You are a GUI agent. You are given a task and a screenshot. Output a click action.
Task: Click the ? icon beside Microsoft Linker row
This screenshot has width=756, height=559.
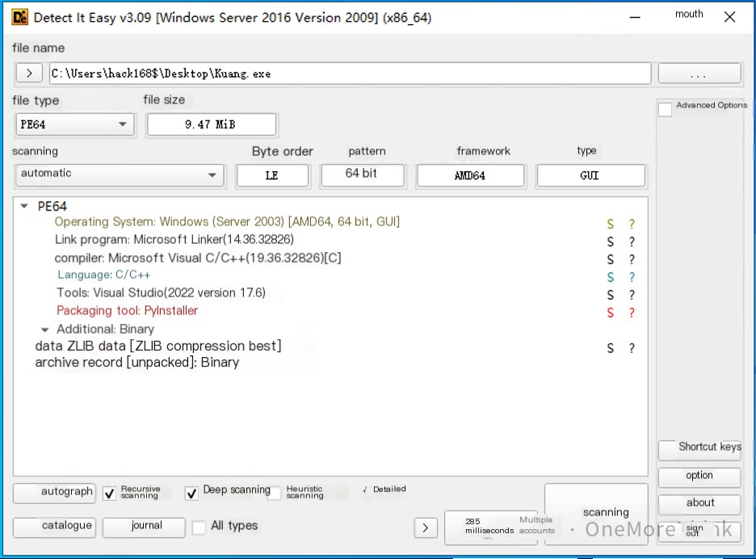click(x=632, y=242)
